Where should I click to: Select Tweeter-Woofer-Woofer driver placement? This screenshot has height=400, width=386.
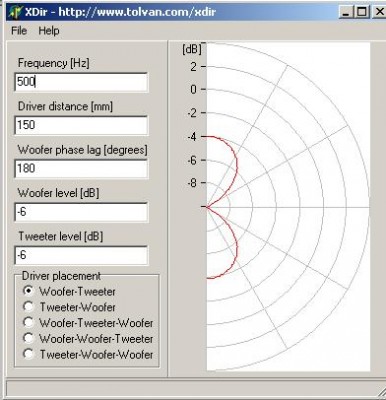pos(88,354)
